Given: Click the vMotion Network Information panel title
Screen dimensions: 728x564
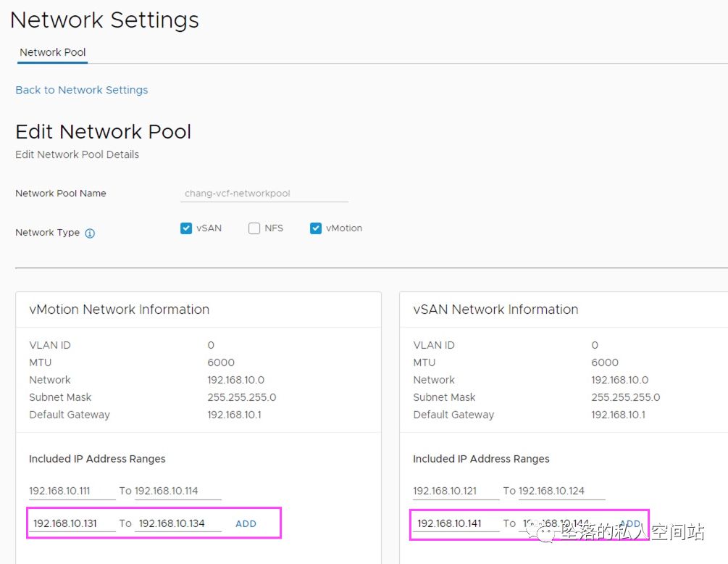Looking at the screenshot, I should click(x=119, y=310).
